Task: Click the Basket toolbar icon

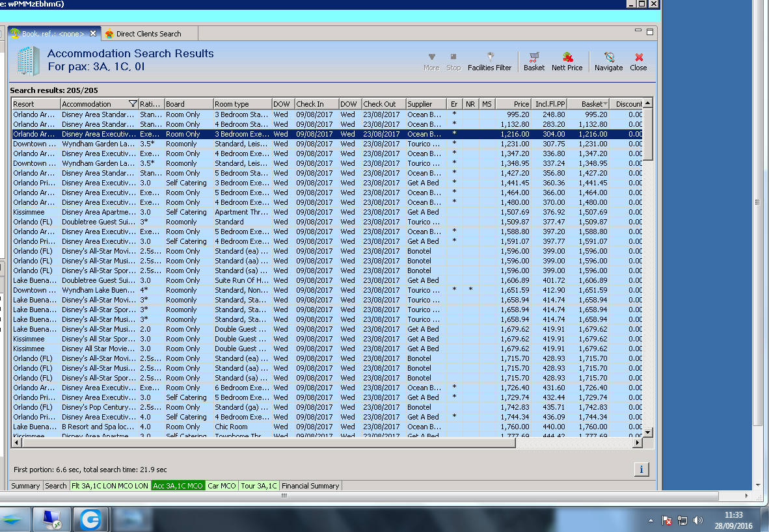Action: pyautogui.click(x=533, y=61)
